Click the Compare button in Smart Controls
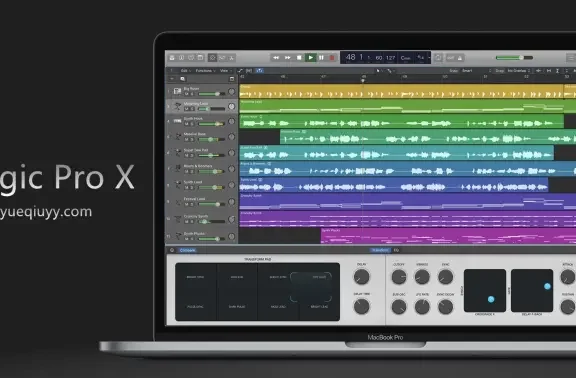The image size is (576, 378). point(188,250)
